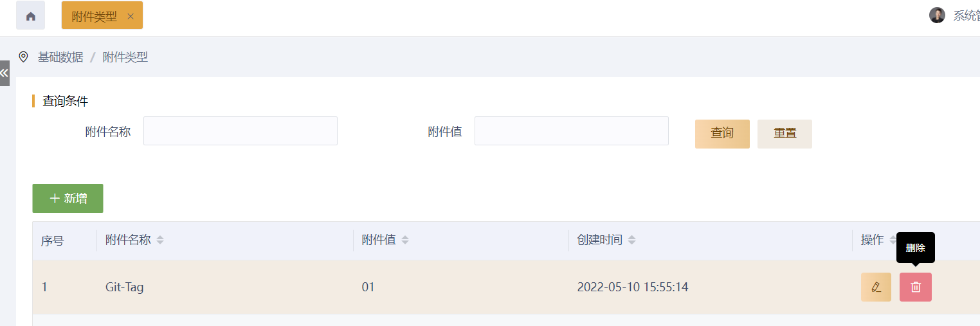Click the edit pencil icon for Git-Tag
Image resolution: width=980 pixels, height=326 pixels.
pyautogui.click(x=876, y=287)
